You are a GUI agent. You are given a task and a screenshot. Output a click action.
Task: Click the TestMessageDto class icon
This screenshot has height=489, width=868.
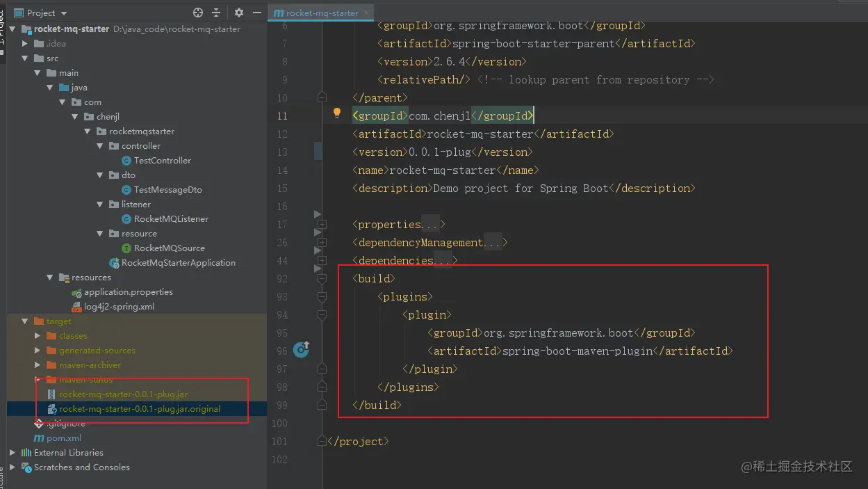[x=126, y=190]
